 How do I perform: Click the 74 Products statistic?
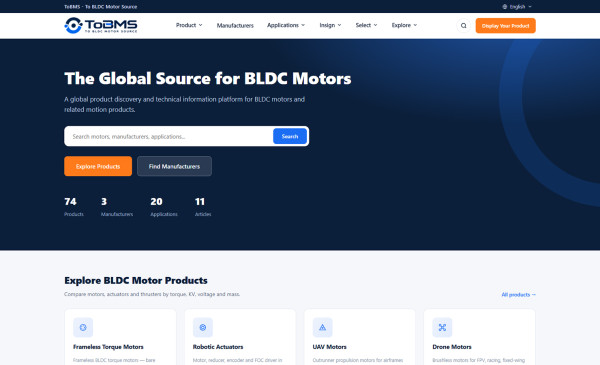tap(73, 207)
